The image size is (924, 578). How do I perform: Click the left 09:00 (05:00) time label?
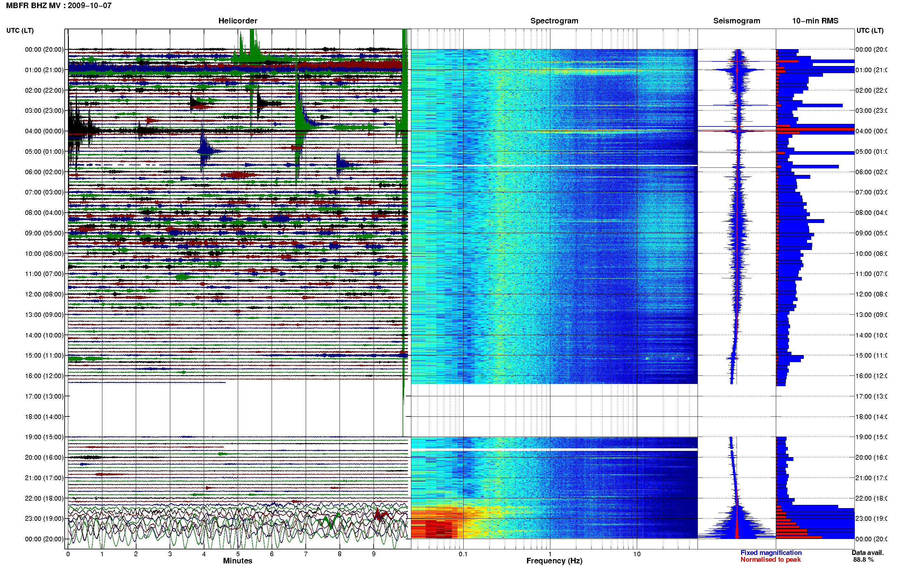[44, 233]
